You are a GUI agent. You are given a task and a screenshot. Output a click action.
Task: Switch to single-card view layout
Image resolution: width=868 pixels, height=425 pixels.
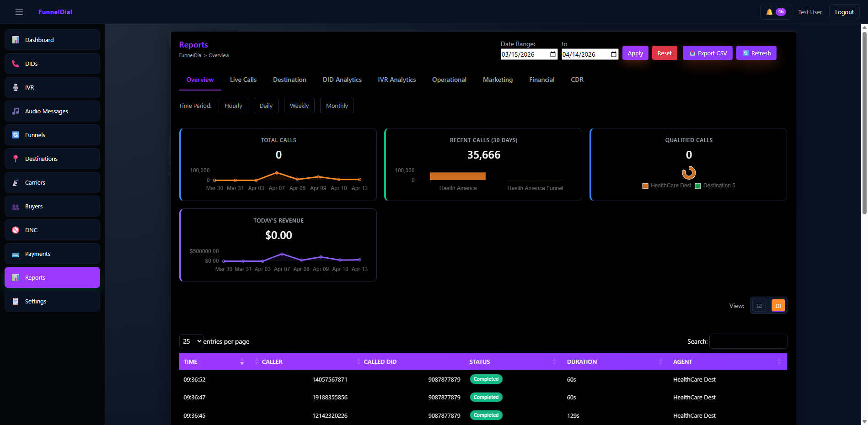(759, 306)
